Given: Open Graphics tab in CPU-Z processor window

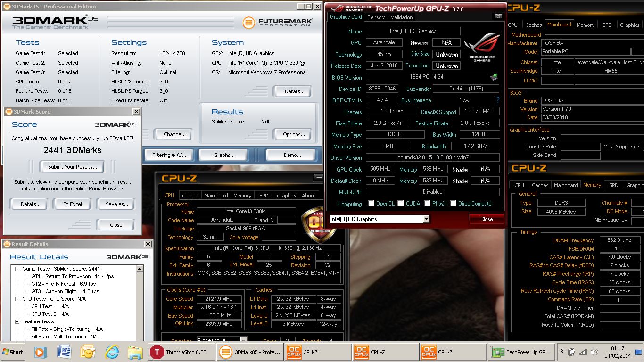Looking at the screenshot, I should [x=286, y=195].
